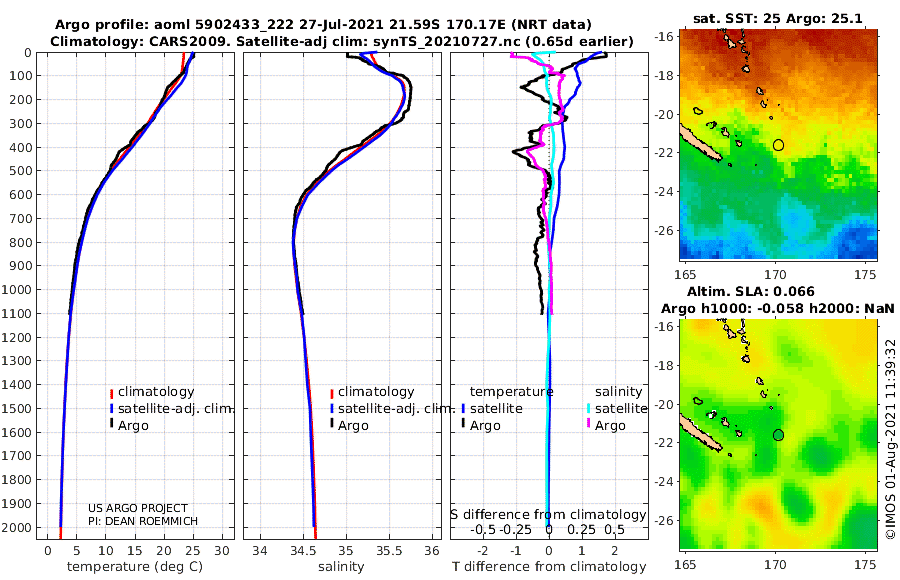Click 'T difference from climatology' axis label

click(x=549, y=567)
